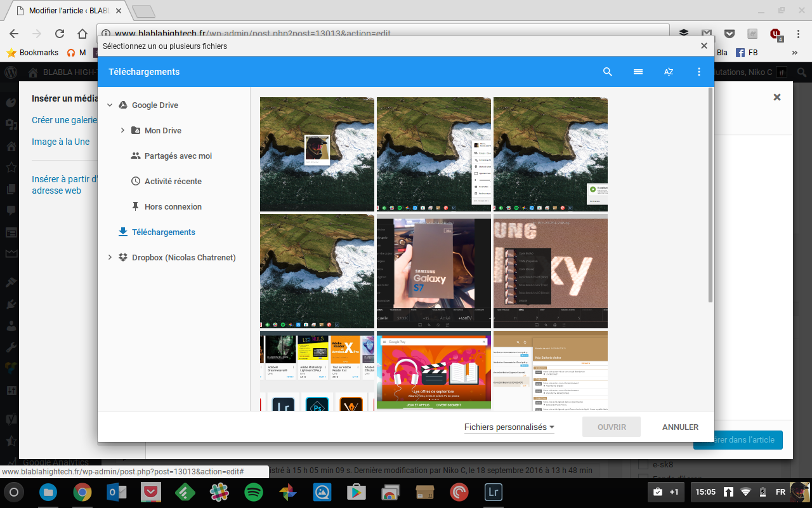Open the Fichiers personnalisés file type dropdown
The image size is (812, 508).
point(509,427)
